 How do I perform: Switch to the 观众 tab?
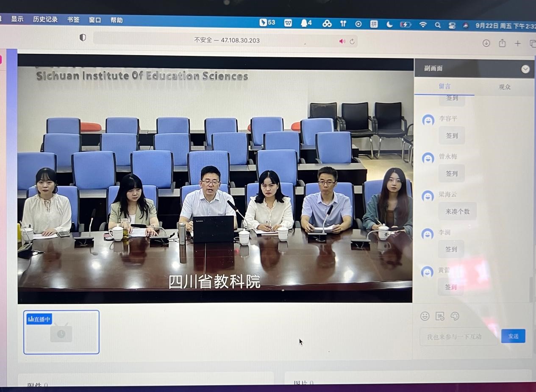[x=504, y=87]
